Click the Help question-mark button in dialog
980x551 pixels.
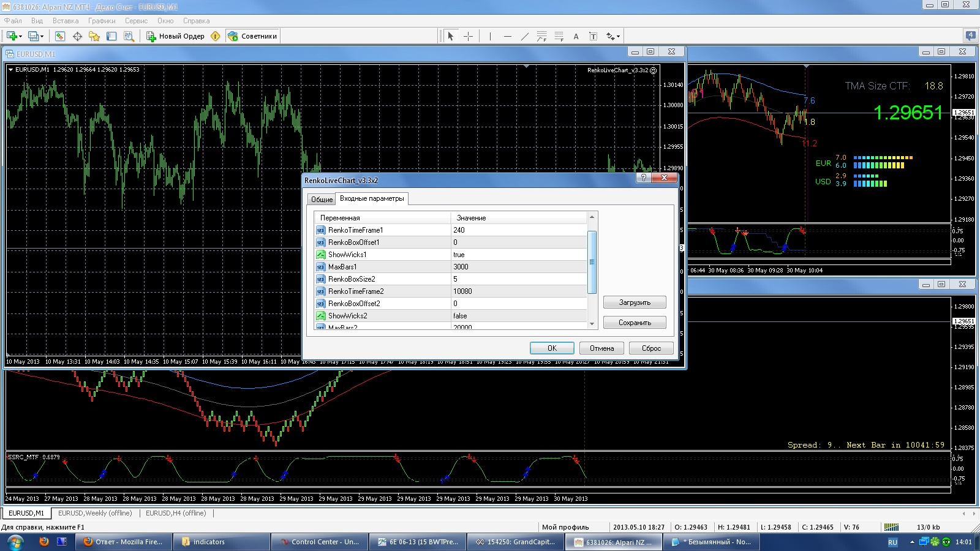click(643, 178)
